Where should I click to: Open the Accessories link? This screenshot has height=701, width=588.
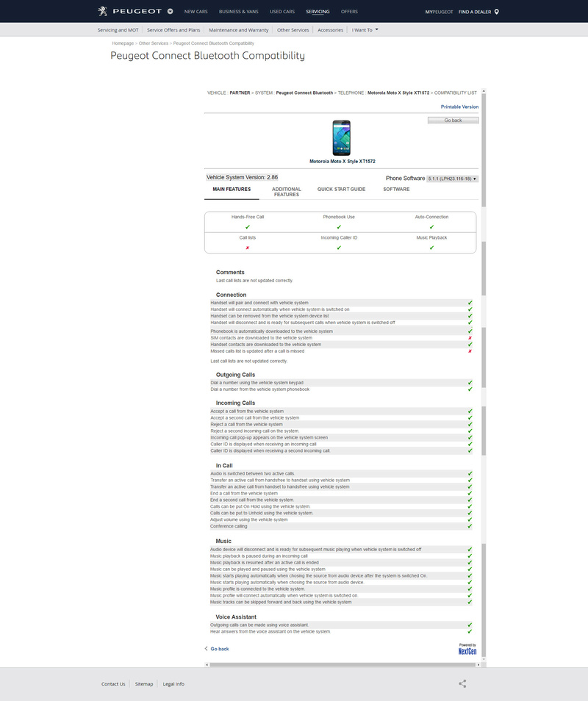331,30
